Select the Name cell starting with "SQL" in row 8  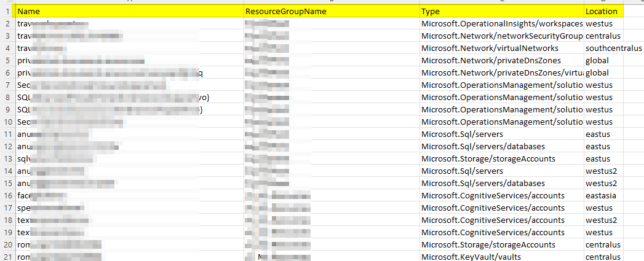tap(130, 97)
